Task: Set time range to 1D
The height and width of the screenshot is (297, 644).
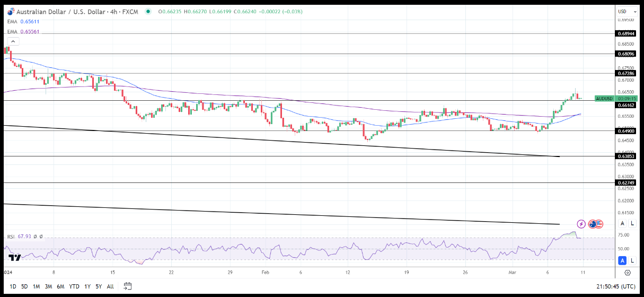Action: pyautogui.click(x=13, y=286)
